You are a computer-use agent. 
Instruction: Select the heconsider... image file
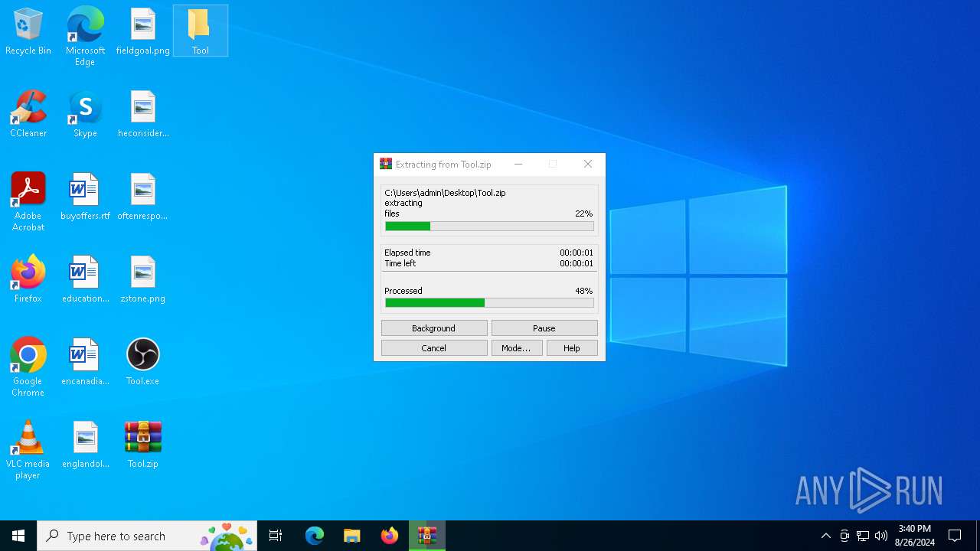[143, 115]
